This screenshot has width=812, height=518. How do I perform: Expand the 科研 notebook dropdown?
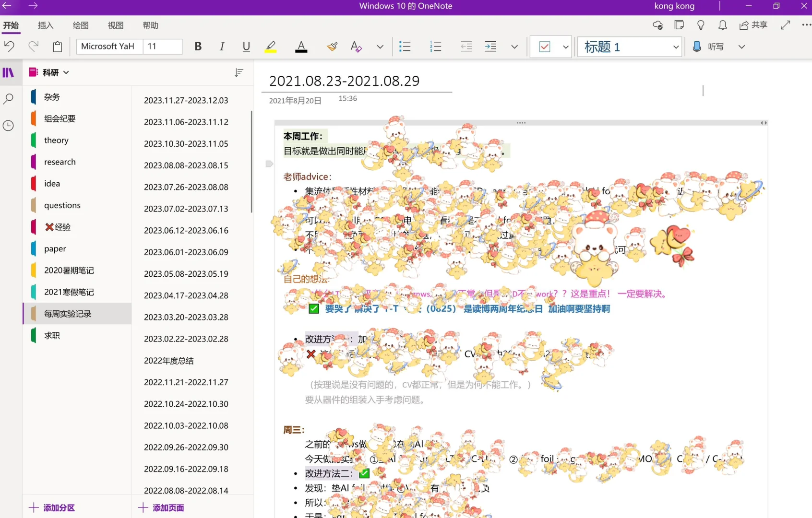(x=67, y=72)
